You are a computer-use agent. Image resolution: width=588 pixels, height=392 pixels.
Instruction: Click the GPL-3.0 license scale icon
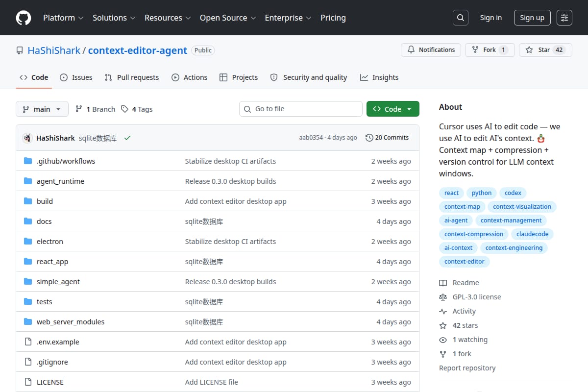point(443,297)
